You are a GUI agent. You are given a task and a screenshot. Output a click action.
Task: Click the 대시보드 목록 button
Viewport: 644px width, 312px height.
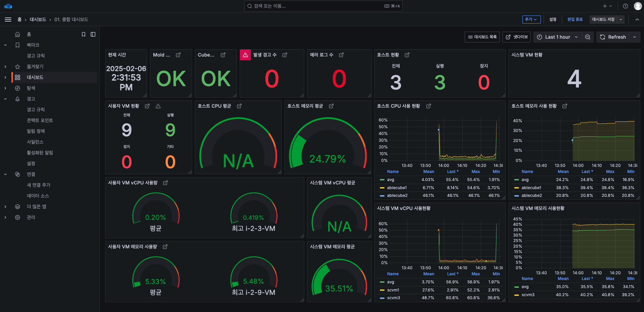click(482, 37)
